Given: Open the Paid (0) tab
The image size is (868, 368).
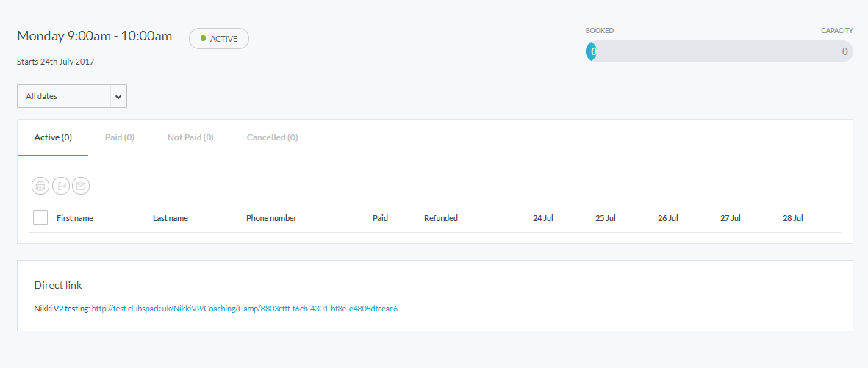Looking at the screenshot, I should pos(120,137).
